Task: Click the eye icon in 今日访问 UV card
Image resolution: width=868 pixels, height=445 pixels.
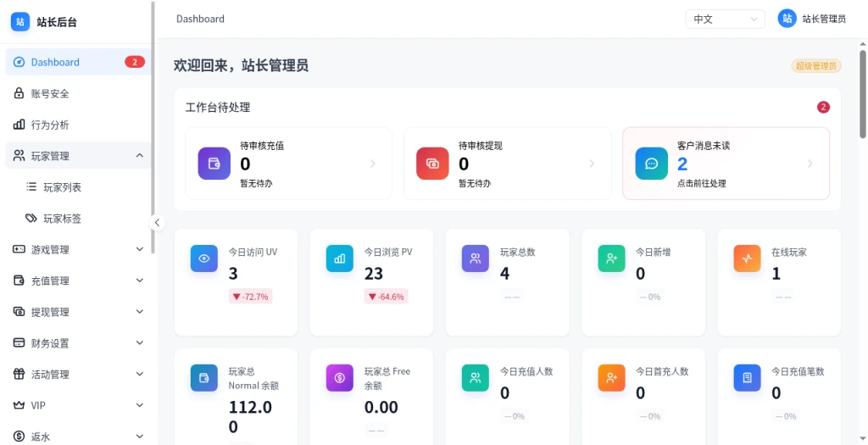Action: click(x=204, y=259)
